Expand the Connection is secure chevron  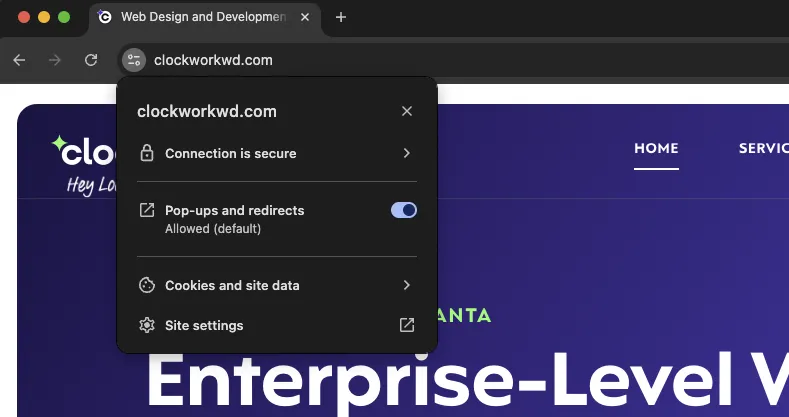407,153
